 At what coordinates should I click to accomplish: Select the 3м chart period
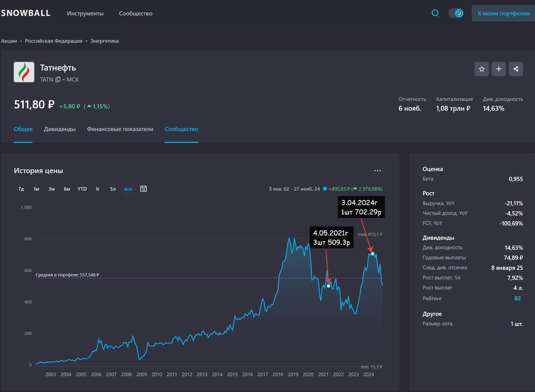point(52,189)
